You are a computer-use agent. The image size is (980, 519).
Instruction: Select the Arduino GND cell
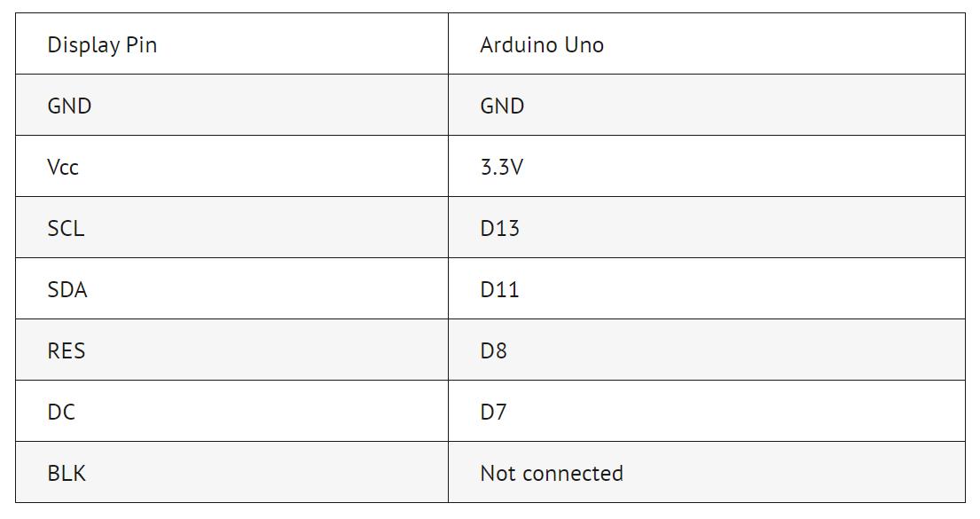pyautogui.click(x=707, y=105)
